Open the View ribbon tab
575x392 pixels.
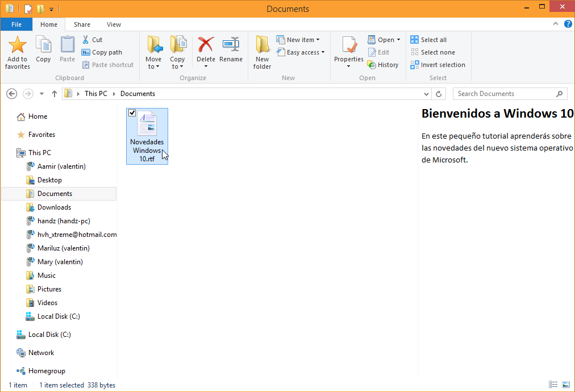pos(114,24)
